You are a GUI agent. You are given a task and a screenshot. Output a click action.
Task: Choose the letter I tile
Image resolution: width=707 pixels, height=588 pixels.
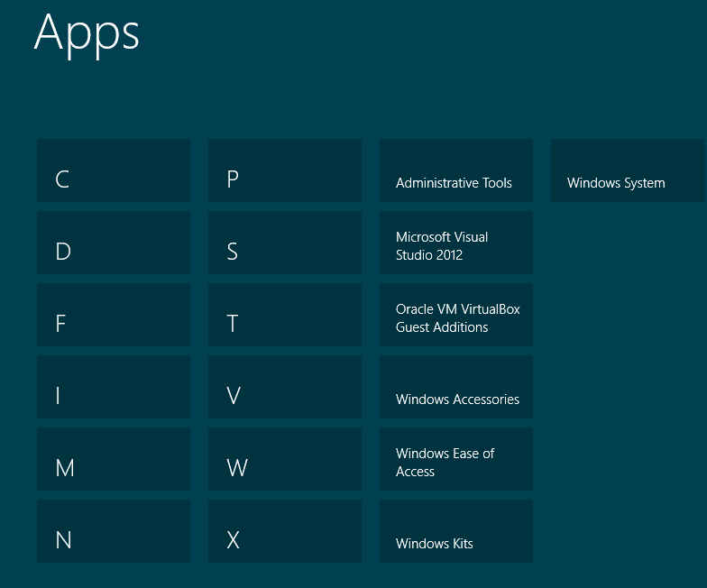coord(114,387)
